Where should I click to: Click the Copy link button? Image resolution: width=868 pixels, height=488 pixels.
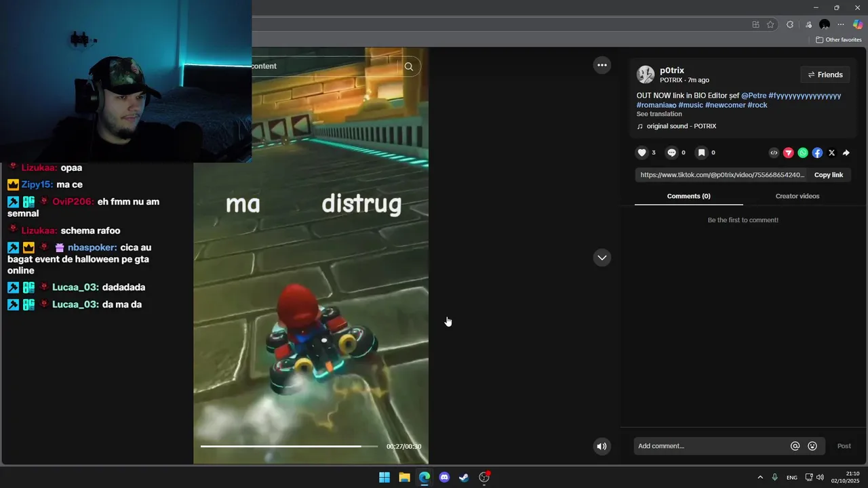tap(829, 175)
